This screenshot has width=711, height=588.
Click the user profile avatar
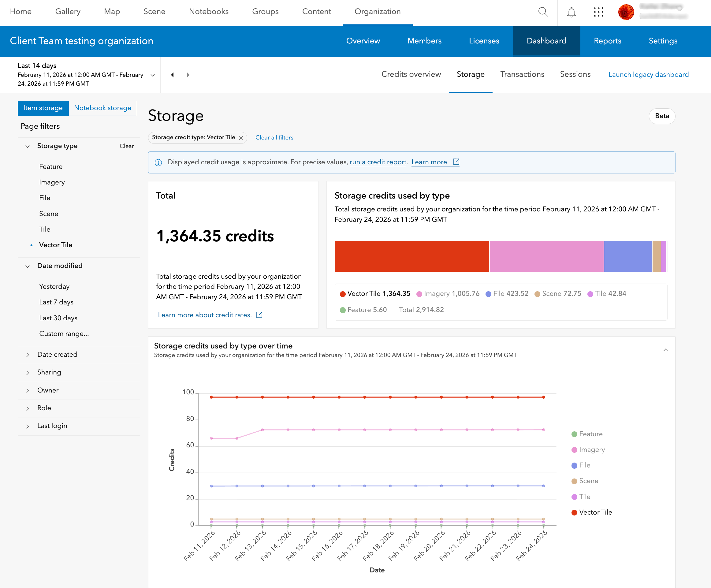(626, 12)
